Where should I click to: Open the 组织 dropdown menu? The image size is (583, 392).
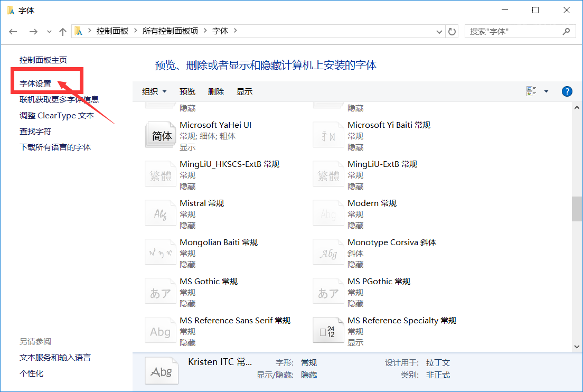point(154,91)
